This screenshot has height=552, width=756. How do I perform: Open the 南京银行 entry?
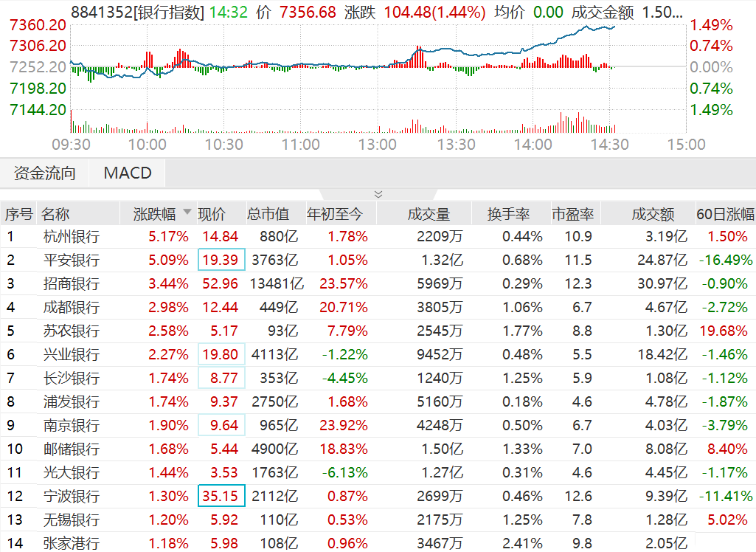72,426
